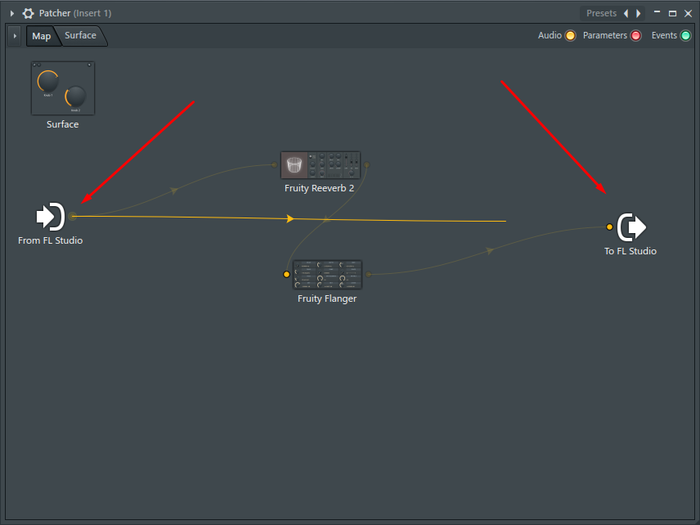The height and width of the screenshot is (525, 700).
Task: Select the Fruity Flanger plugin module
Action: [x=327, y=275]
